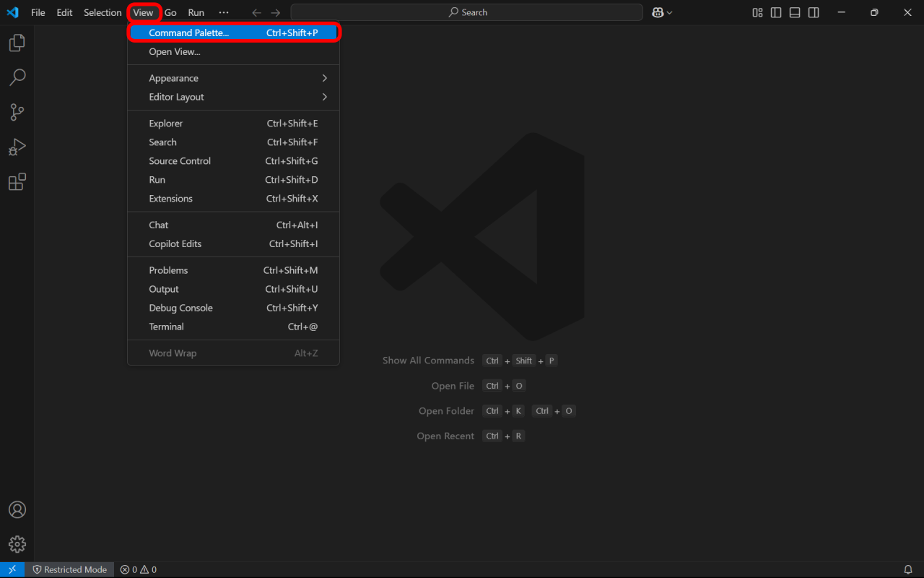Toggle the primary sidebar visibility control
Screen dimensions: 924x578
tap(775, 12)
